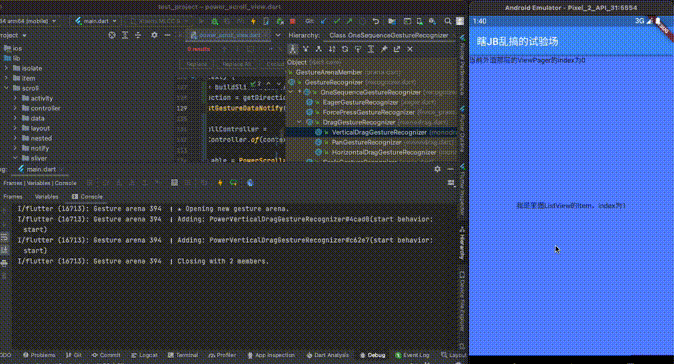Select PanGestureRecognizer in Hierarchy
The width and height of the screenshot is (674, 364).
[x=366, y=142]
